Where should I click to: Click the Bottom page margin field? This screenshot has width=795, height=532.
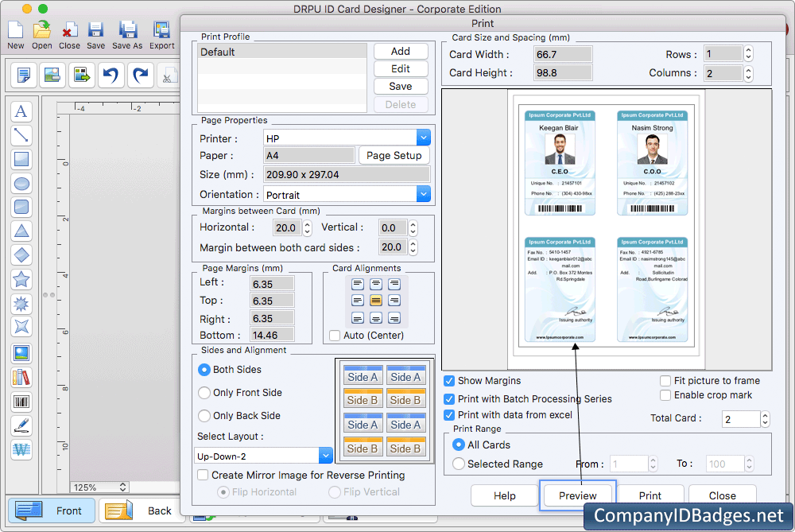click(272, 336)
